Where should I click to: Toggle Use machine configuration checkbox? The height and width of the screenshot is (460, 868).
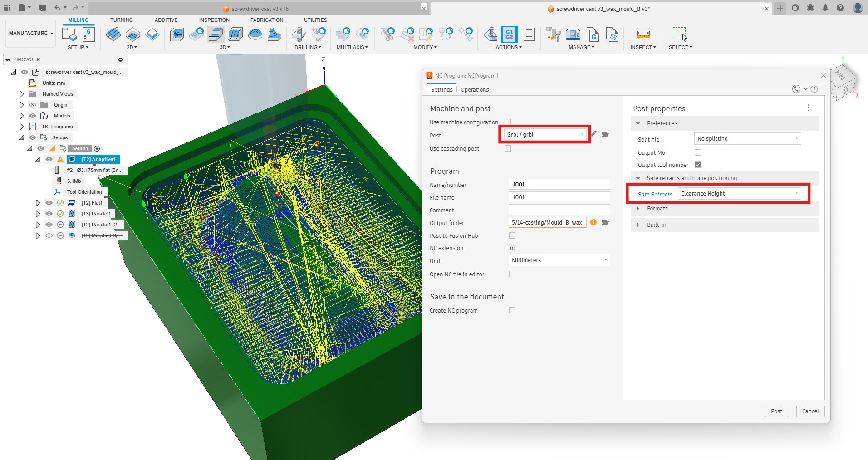click(508, 122)
